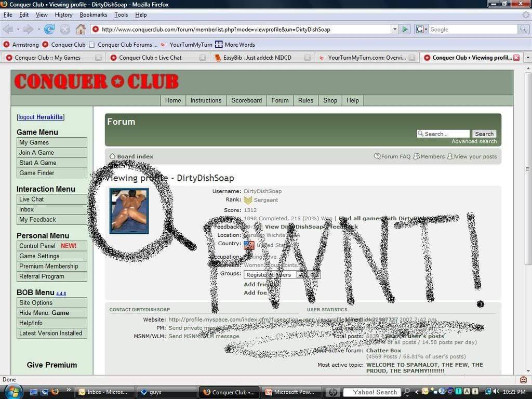This screenshot has height=399, width=532.
Task: Click the United States flag icon
Action: (x=249, y=245)
